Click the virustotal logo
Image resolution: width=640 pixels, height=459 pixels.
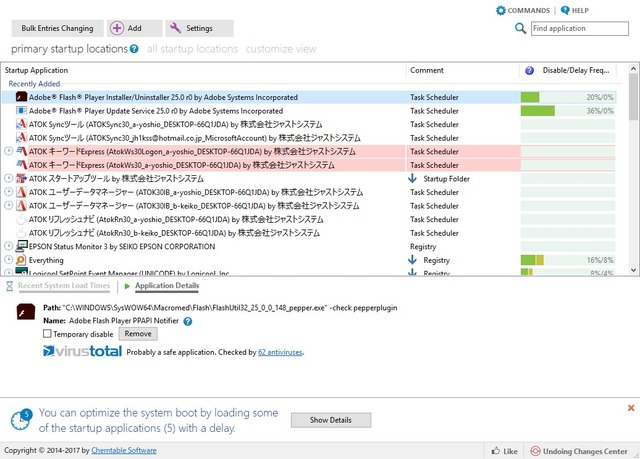pyautogui.click(x=82, y=351)
